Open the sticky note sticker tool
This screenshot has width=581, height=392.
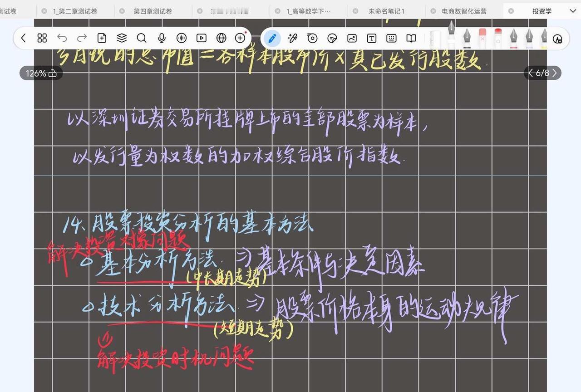point(332,38)
